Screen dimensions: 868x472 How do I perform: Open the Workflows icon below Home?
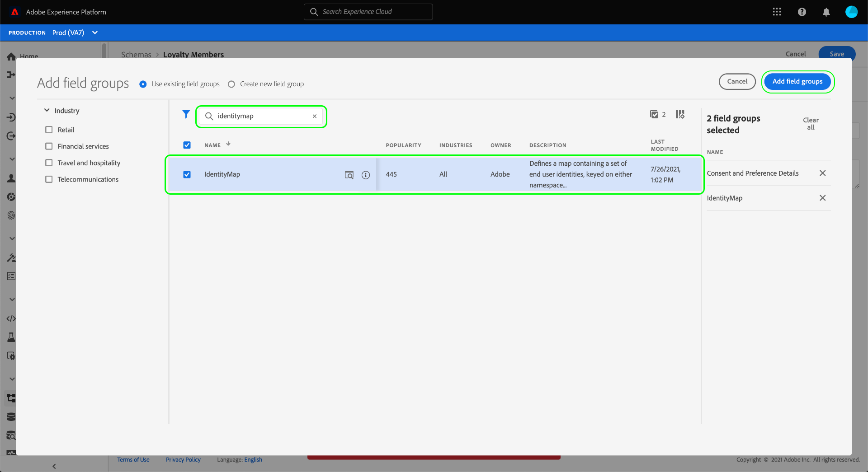11,75
